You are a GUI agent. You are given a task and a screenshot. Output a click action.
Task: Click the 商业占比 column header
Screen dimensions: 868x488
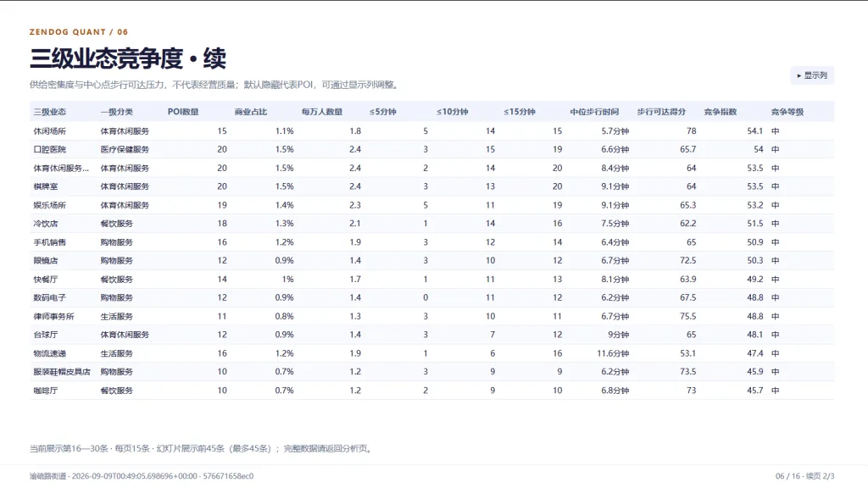coord(251,112)
